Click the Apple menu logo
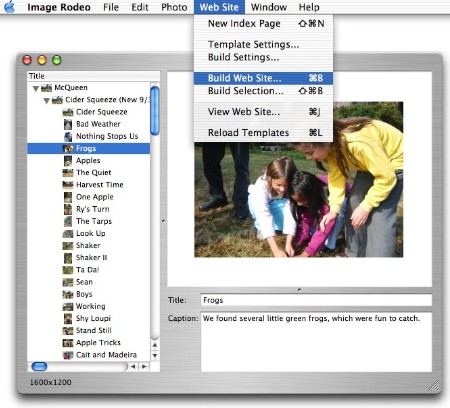 (10, 6)
